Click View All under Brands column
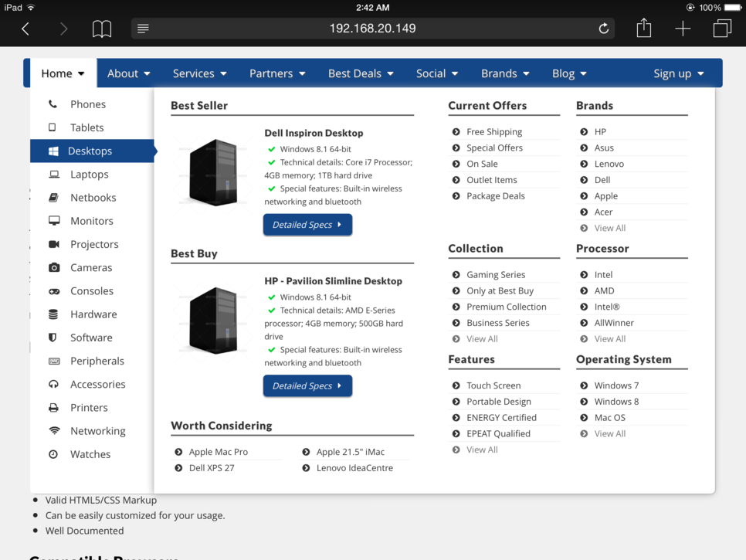This screenshot has width=746, height=560. pyautogui.click(x=609, y=228)
